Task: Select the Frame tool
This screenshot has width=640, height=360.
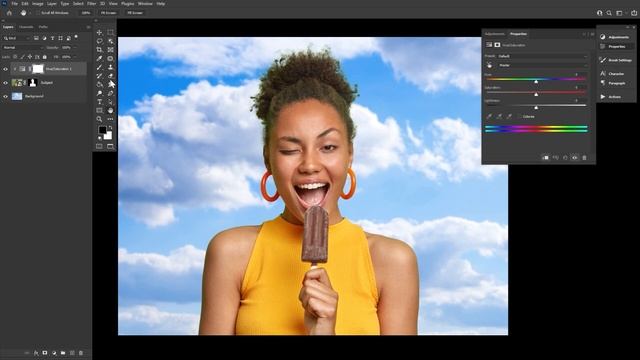Action: tap(110, 50)
